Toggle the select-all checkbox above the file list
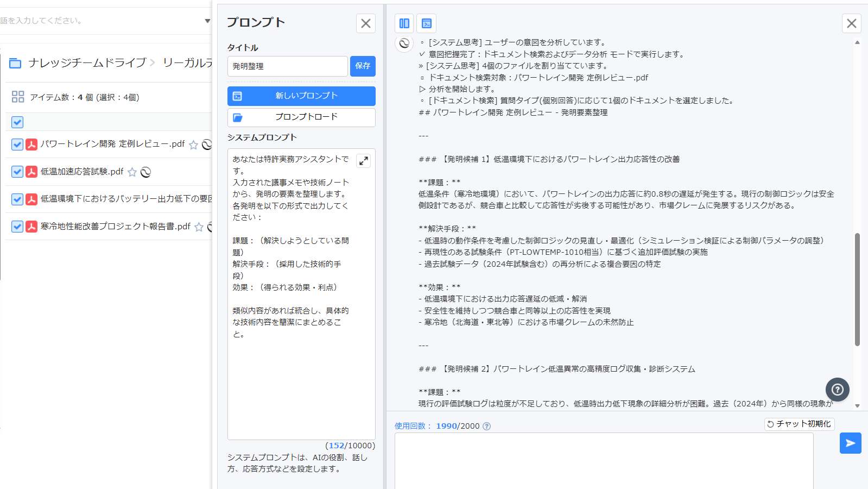This screenshot has width=868, height=489. [x=17, y=122]
